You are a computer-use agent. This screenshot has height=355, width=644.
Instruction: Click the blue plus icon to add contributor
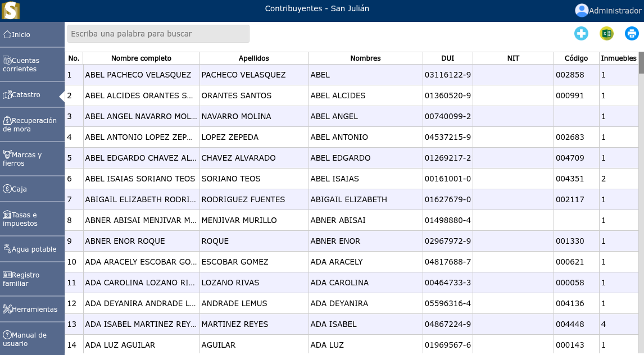click(581, 34)
